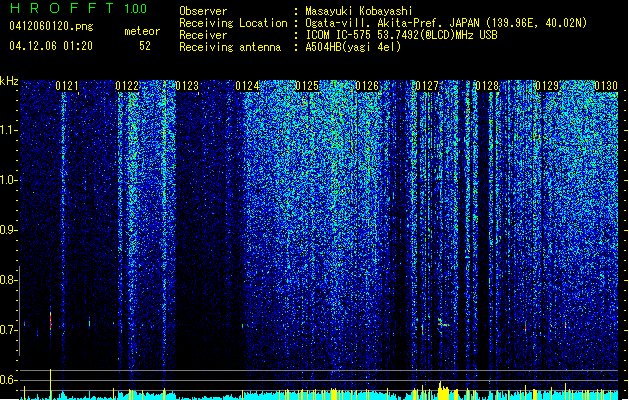Click the Receiving Location label
Screen dimensions: 629x400
click(x=233, y=23)
